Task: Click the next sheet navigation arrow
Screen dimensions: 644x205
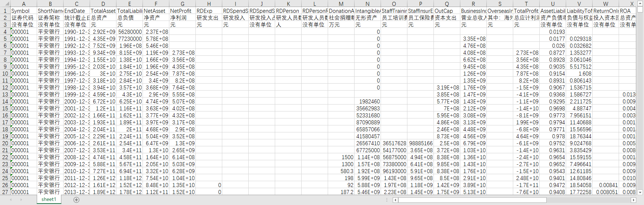Action: 21,200
